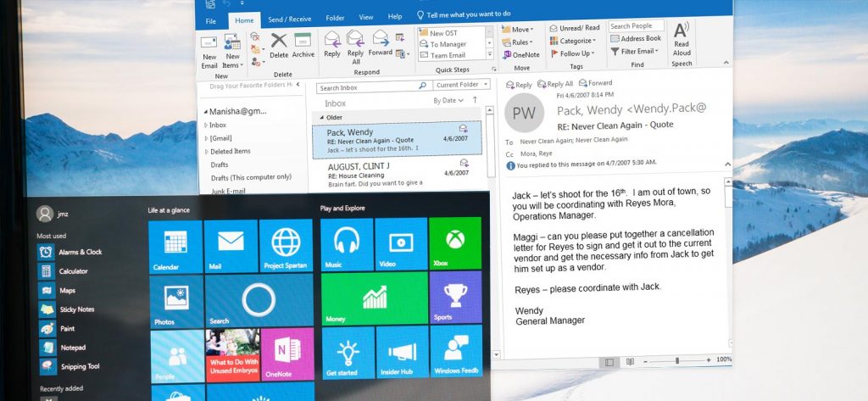Send message to OneNote from Move group

(521, 55)
